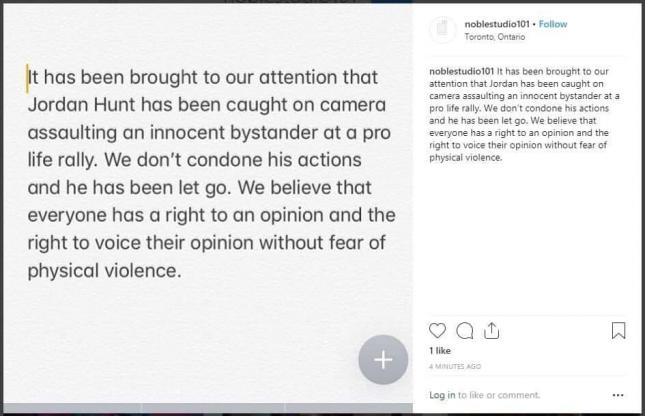Screen dimensions: 645x416
Task: Open the three-dot more options menu
Action: 618,395
